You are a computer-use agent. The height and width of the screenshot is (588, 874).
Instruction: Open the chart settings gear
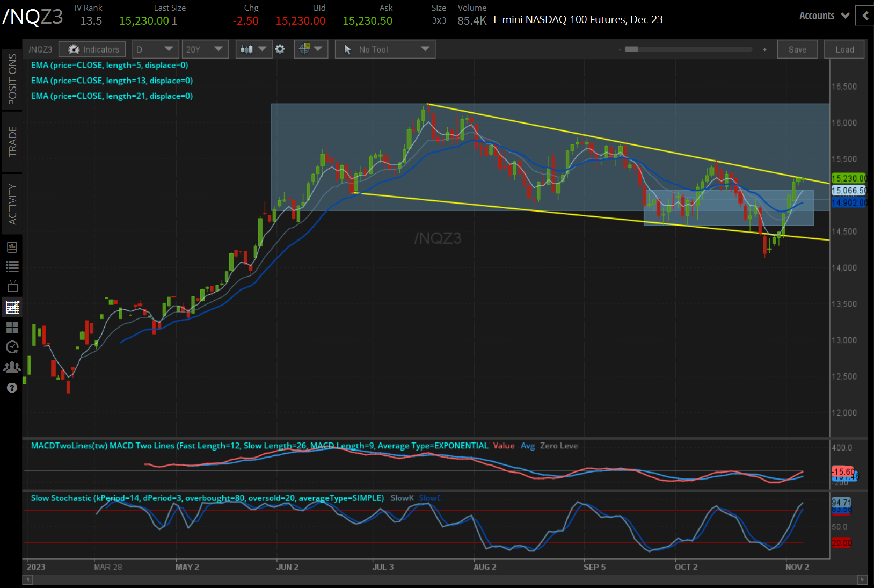280,49
